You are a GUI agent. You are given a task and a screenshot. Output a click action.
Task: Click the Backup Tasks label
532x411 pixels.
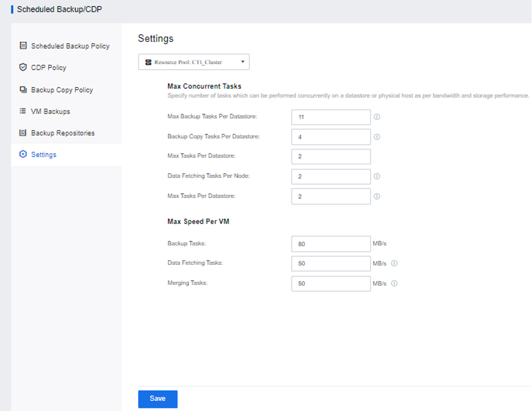click(187, 243)
